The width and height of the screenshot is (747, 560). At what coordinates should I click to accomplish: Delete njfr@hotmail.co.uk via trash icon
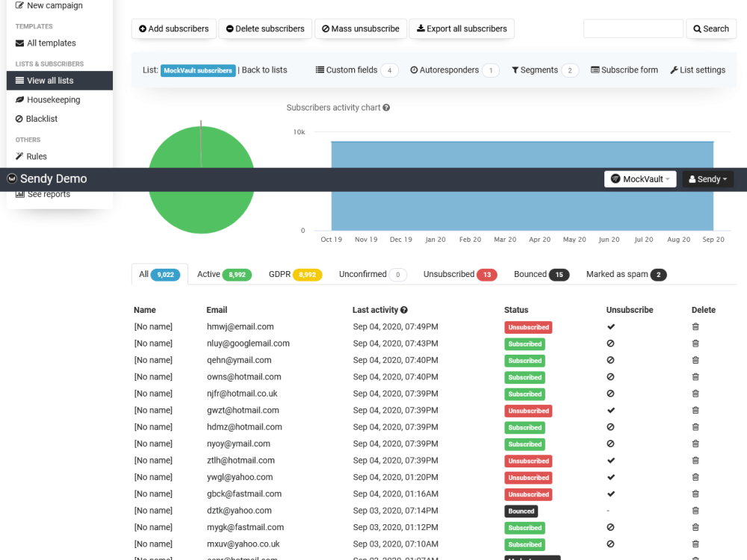[695, 393]
